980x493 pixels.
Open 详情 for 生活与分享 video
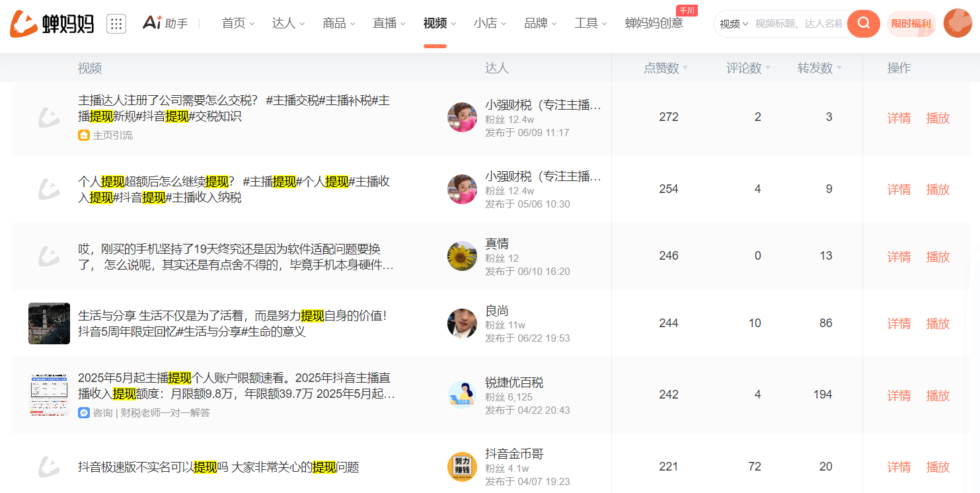[899, 324]
